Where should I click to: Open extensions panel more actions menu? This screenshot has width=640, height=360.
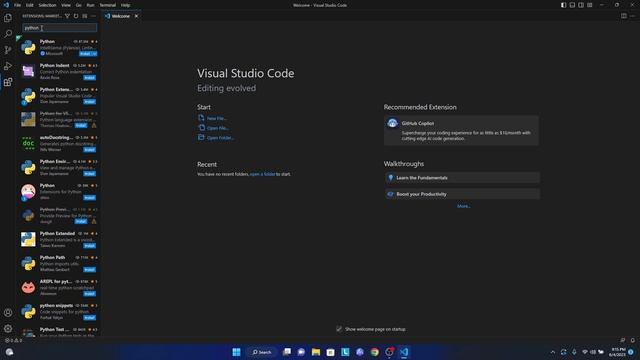(x=93, y=16)
